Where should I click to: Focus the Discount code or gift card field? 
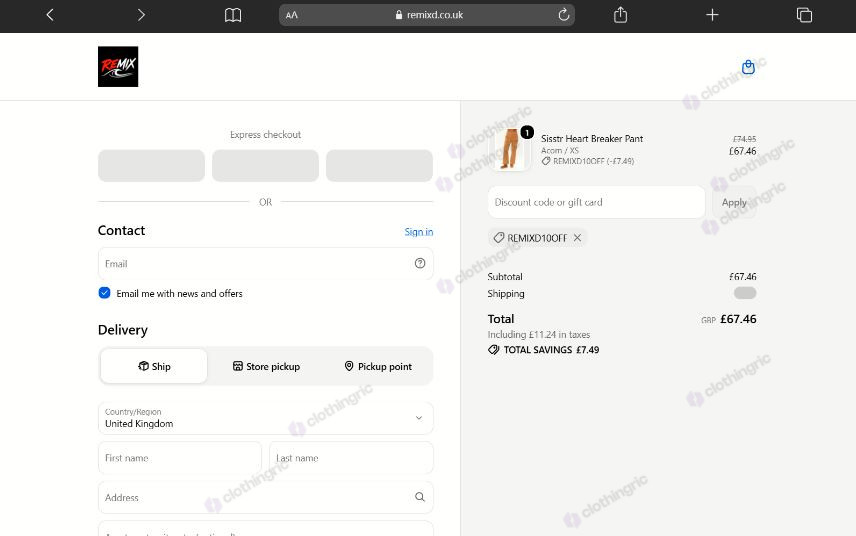click(x=596, y=202)
